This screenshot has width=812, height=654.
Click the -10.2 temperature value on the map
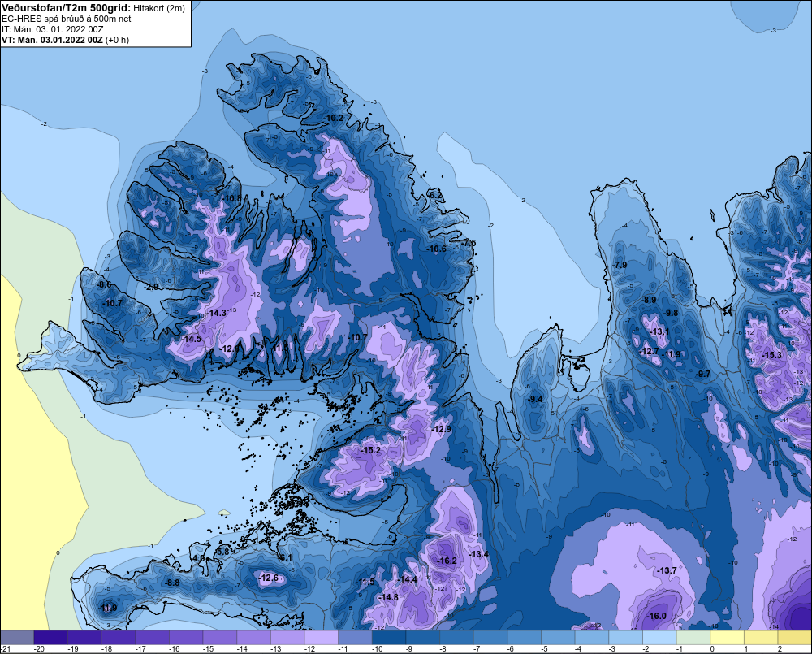(334, 118)
